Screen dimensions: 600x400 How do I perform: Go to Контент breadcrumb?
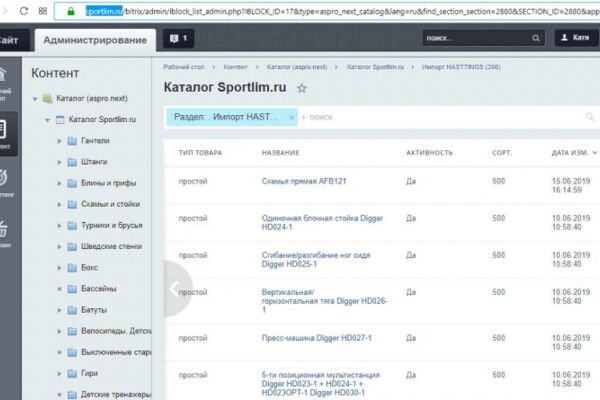coord(235,67)
